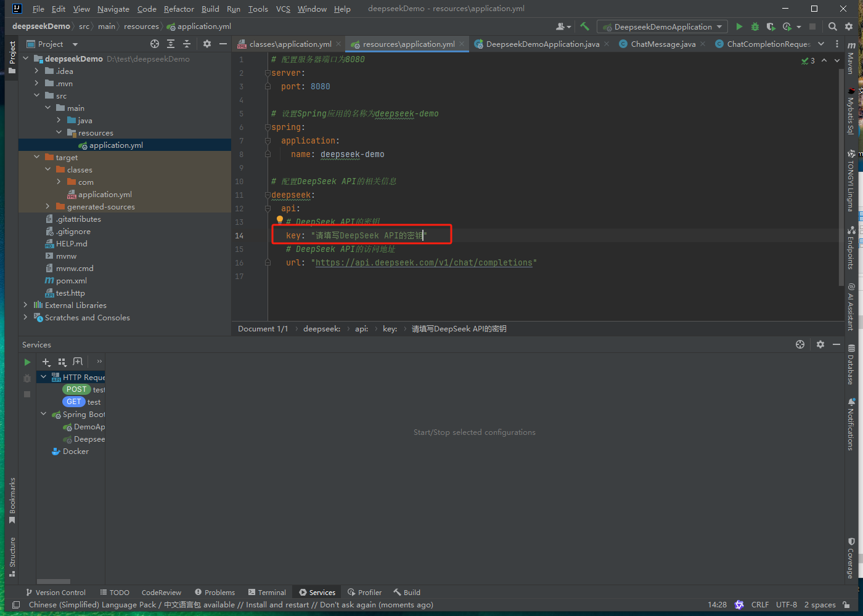
Task: Toggle the Structure tool window stripe
Action: [12, 557]
